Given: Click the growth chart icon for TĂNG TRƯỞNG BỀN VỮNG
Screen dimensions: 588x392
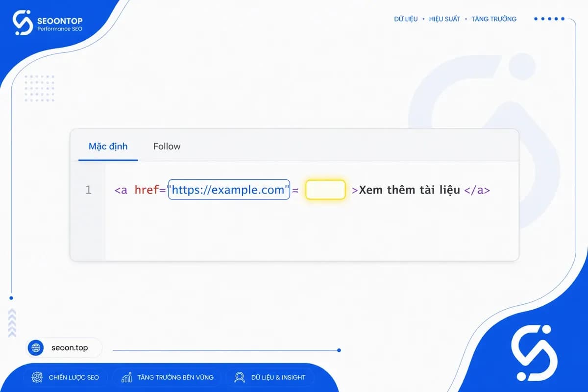Looking at the screenshot, I should coord(127,377).
